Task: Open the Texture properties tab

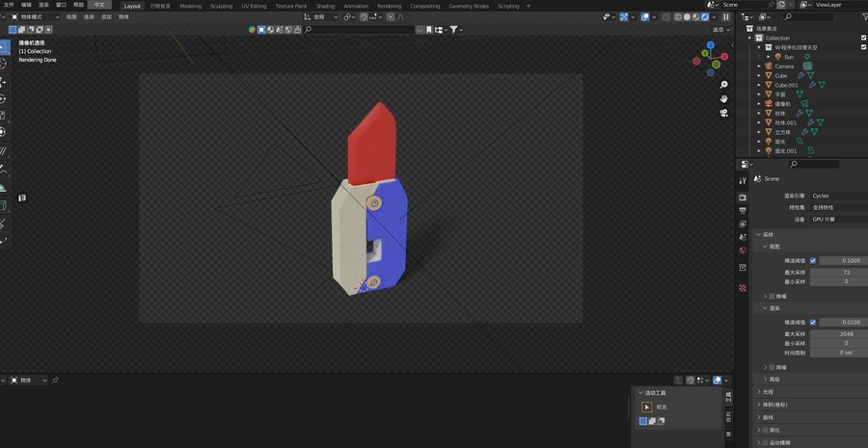Action: 743,288
